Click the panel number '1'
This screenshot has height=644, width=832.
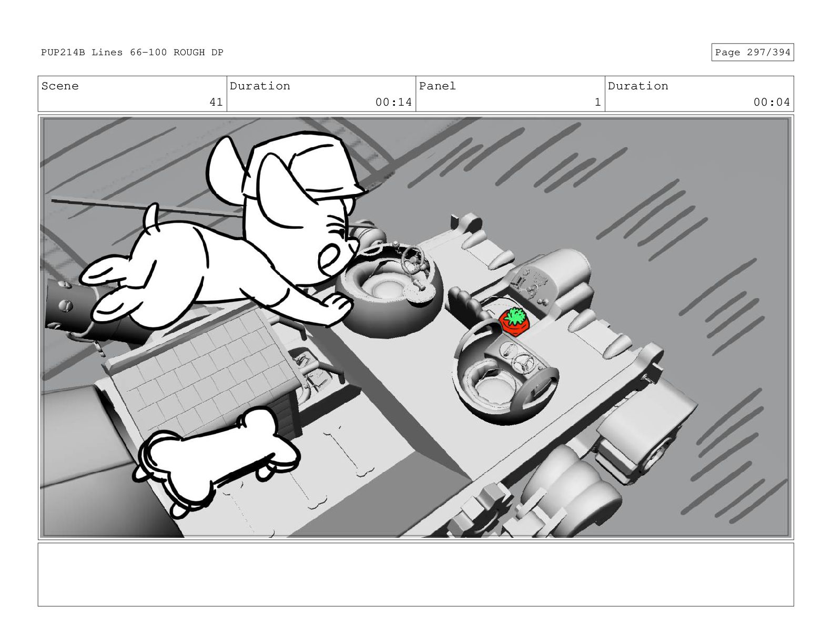[597, 102]
